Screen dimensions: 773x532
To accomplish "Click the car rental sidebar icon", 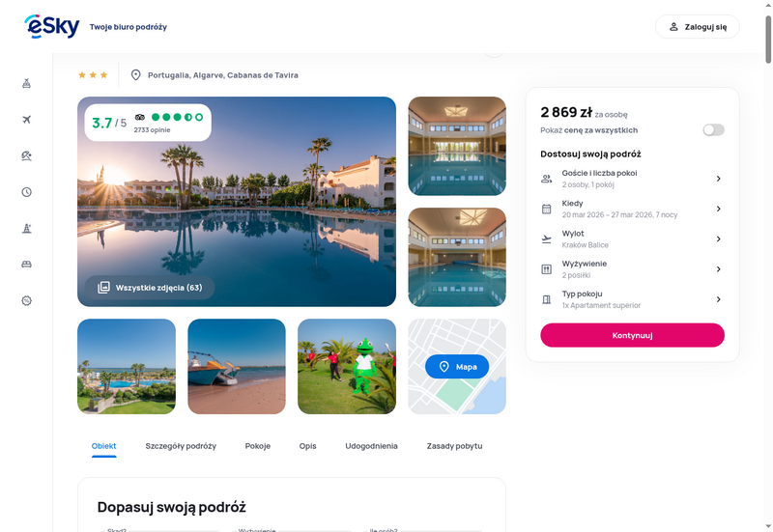I will pos(27,265).
